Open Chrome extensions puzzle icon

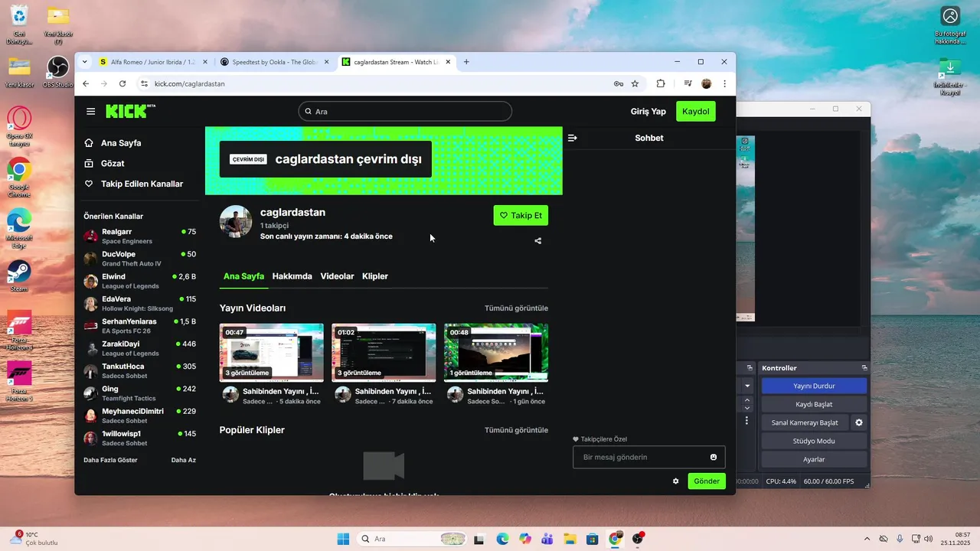pyautogui.click(x=660, y=83)
